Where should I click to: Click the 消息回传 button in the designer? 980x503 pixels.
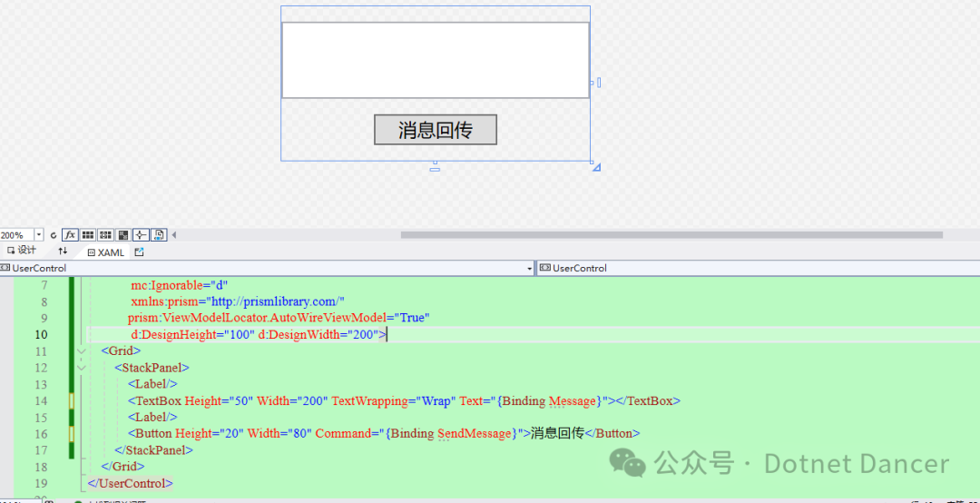pyautogui.click(x=436, y=130)
